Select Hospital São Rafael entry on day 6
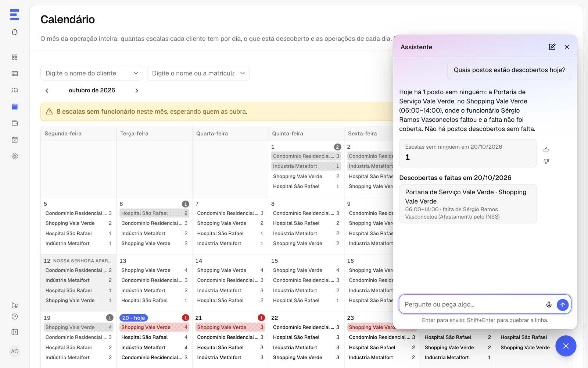The width and height of the screenshot is (588, 368). point(154,213)
